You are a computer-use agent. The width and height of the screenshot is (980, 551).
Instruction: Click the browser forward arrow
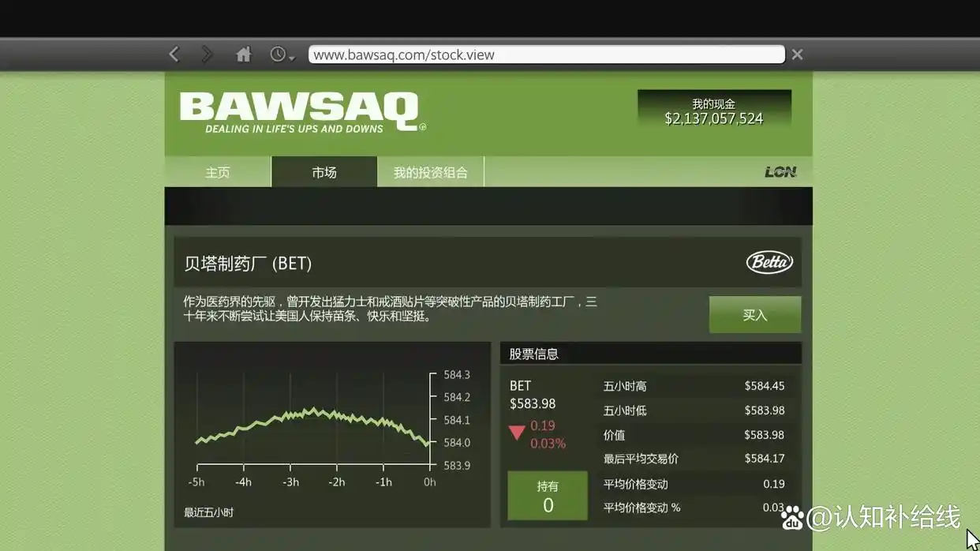click(208, 54)
